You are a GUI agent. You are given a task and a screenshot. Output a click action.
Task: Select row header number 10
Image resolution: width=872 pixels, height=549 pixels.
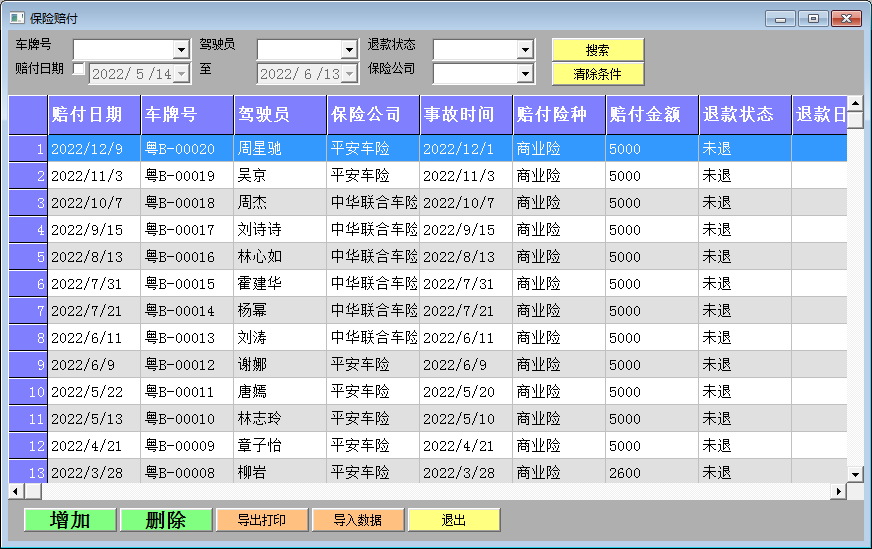point(28,392)
